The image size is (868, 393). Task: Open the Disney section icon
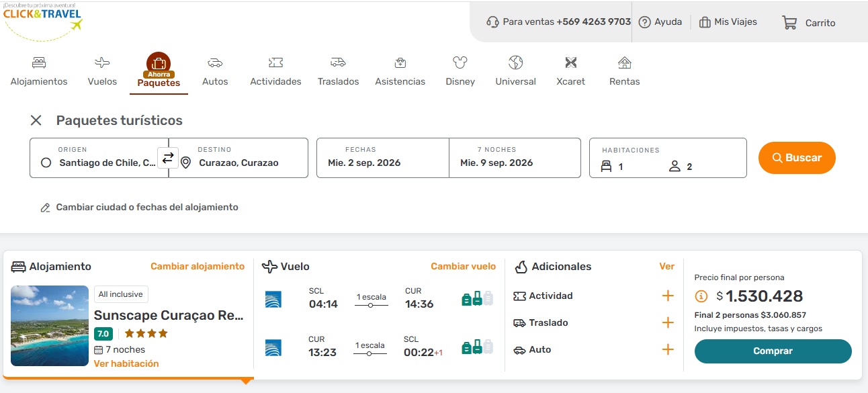click(460, 63)
